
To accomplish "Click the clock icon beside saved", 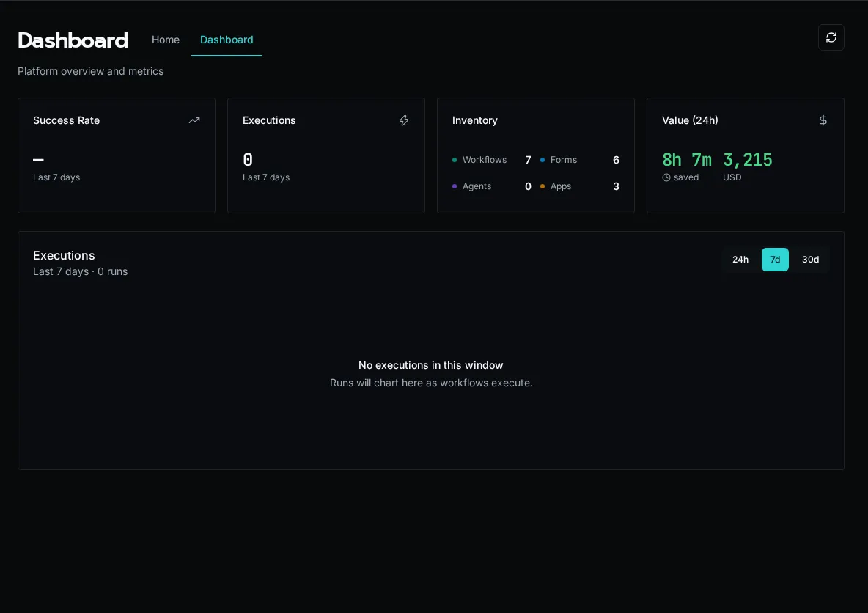I will point(666,177).
